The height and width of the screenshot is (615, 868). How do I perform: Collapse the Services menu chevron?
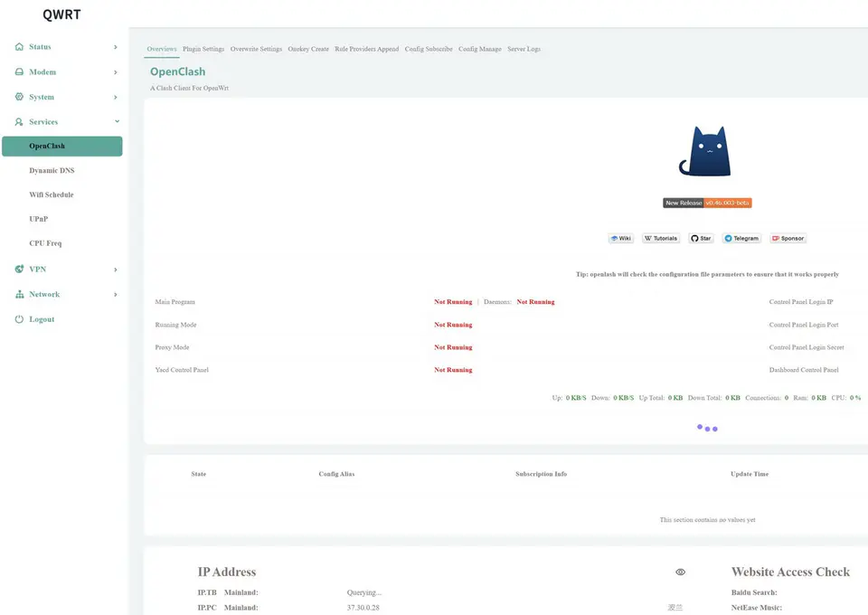pyautogui.click(x=116, y=121)
